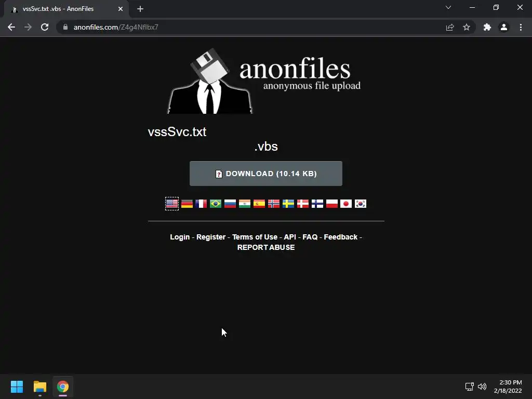Select the German flag language
The width and height of the screenshot is (532, 399).
pos(187,204)
